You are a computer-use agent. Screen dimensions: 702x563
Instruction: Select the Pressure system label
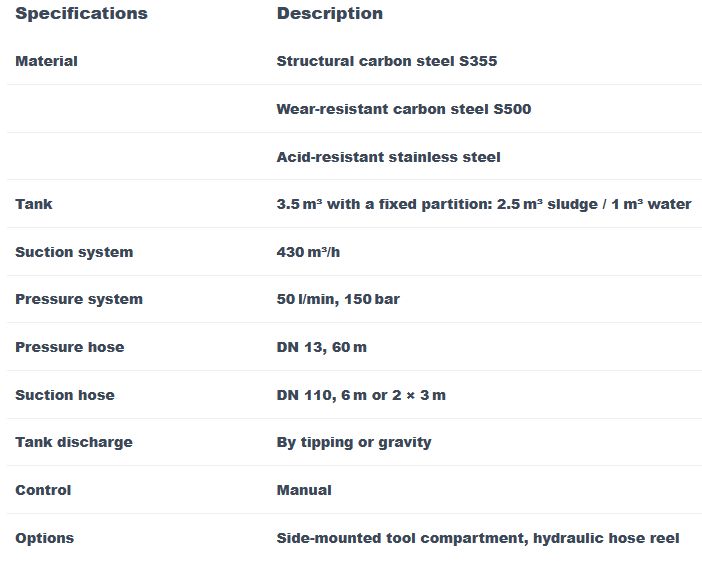(79, 299)
